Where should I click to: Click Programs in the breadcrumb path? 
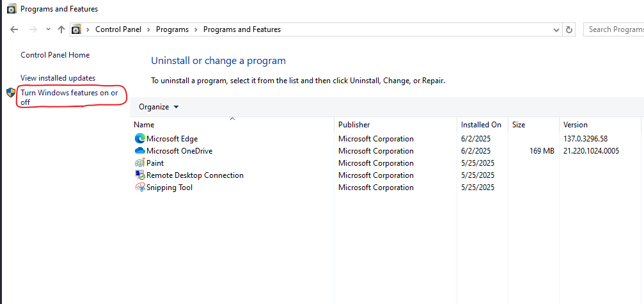point(172,29)
